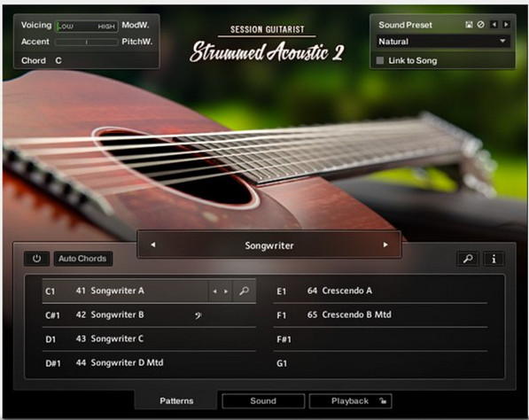Toggle the pattern power button

(x=37, y=259)
